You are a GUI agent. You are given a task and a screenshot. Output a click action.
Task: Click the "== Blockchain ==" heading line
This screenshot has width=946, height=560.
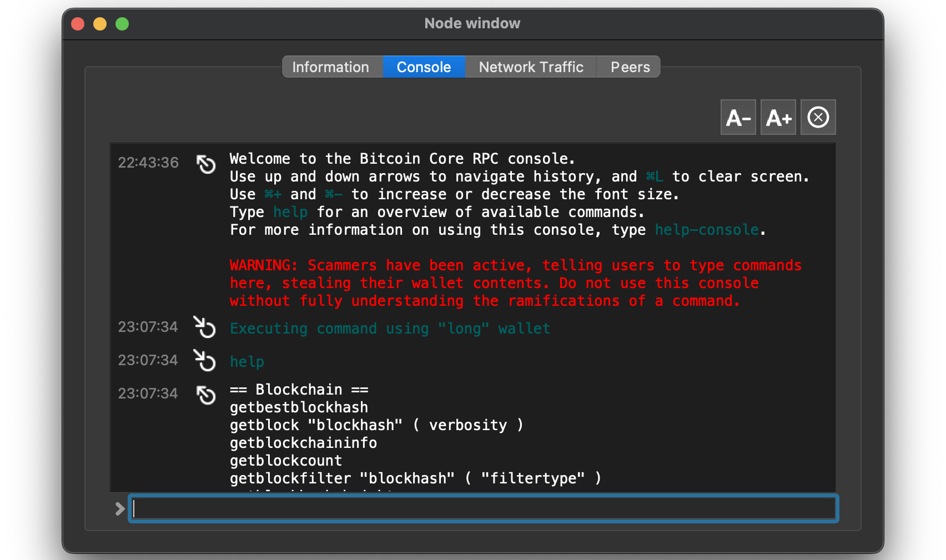click(x=299, y=390)
